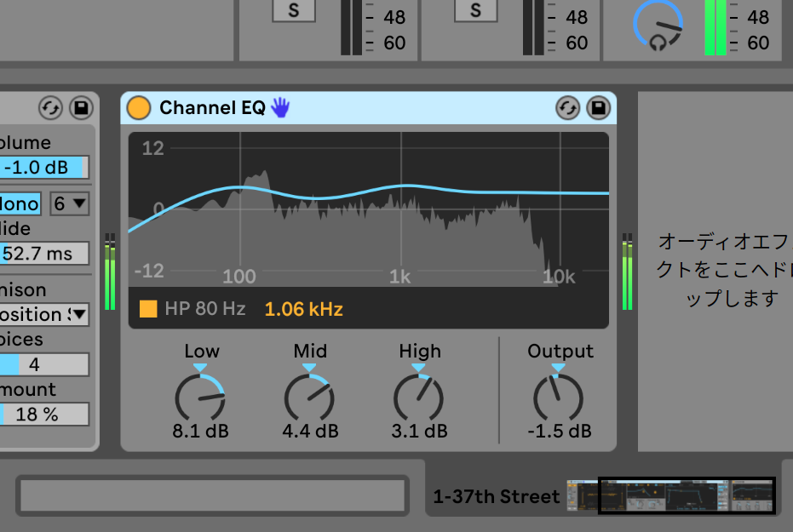Expand the Position dropdown under Unison

coord(44,314)
